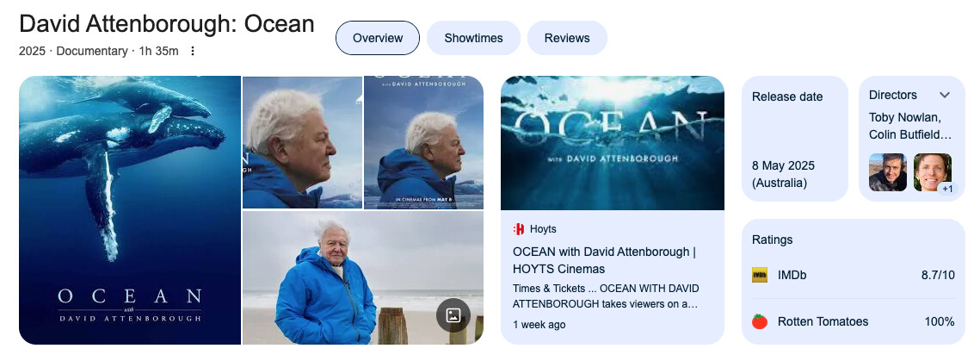The height and width of the screenshot is (361, 980).
Task: Click the IMDb logo icon
Action: [760, 275]
